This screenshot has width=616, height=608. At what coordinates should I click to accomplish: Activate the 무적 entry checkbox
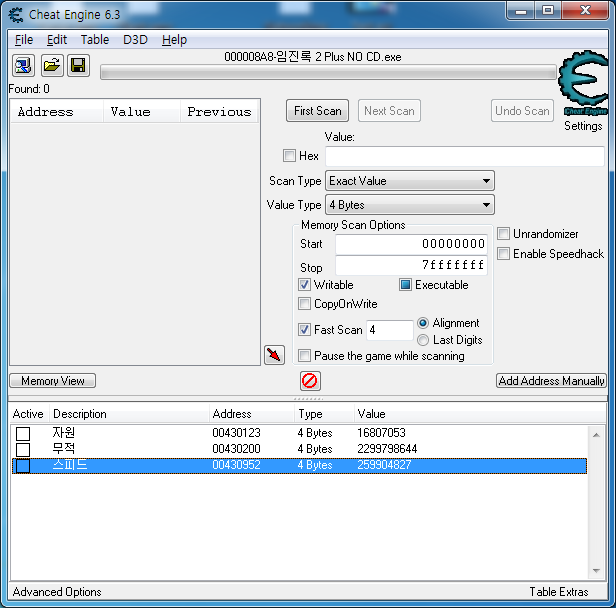point(23,450)
